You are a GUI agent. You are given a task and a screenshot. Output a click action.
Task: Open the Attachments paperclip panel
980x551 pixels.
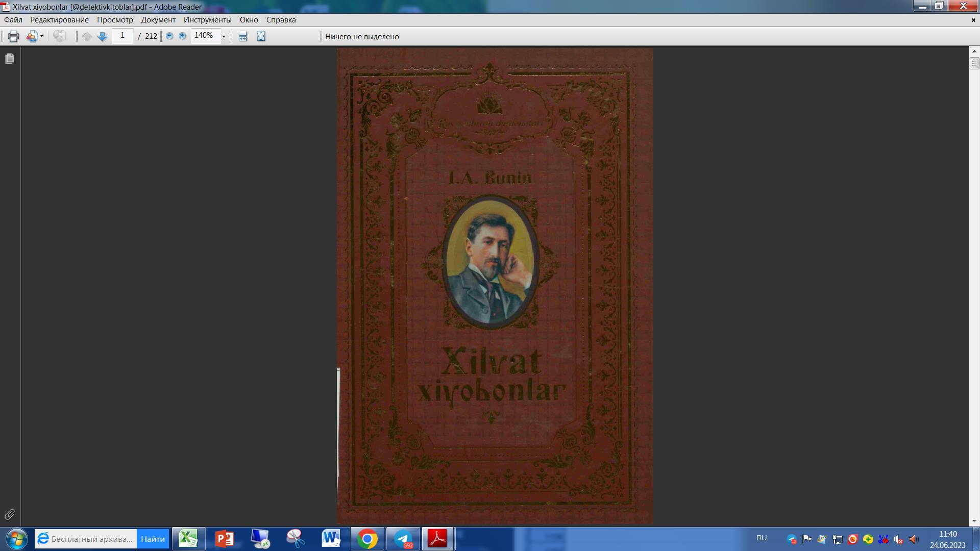click(x=10, y=514)
